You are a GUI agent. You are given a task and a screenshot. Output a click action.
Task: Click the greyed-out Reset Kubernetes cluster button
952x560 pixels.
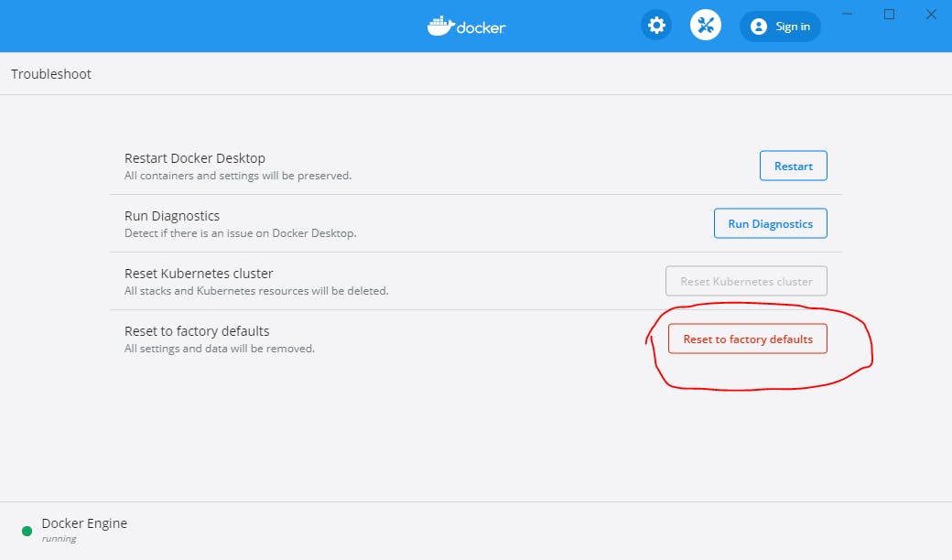point(746,281)
